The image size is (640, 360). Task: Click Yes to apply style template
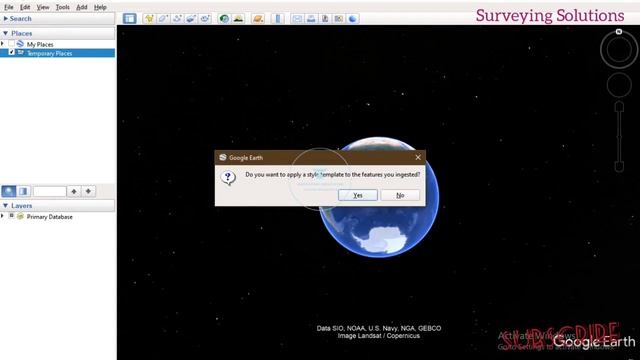tap(358, 195)
